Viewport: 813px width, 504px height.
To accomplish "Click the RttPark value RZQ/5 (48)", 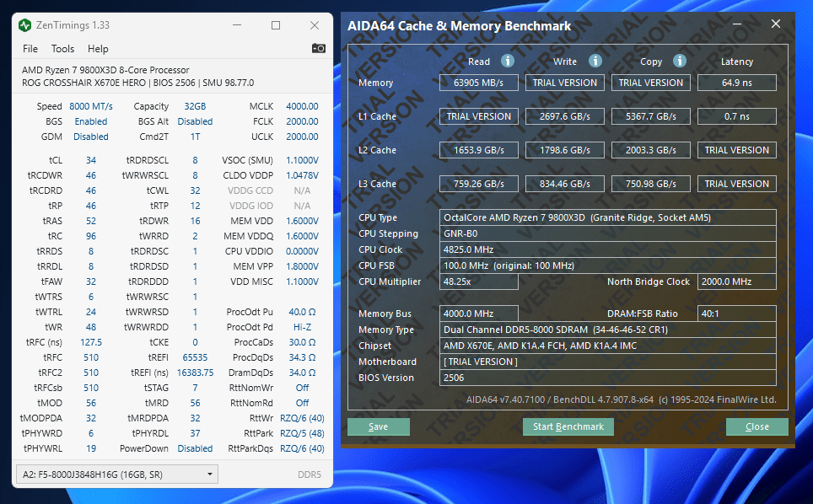I will point(302,433).
